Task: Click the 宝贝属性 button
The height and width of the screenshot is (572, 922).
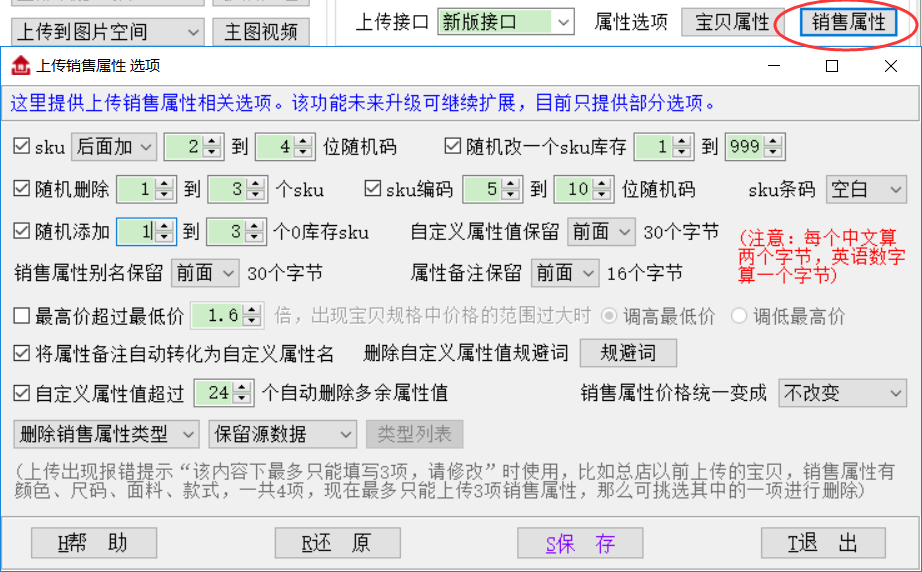Action: 732,22
